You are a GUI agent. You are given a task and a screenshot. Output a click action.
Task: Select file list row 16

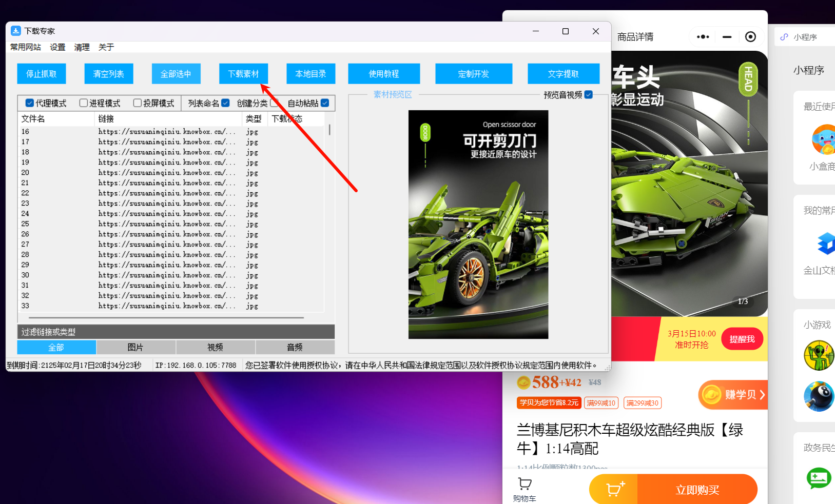point(172,132)
